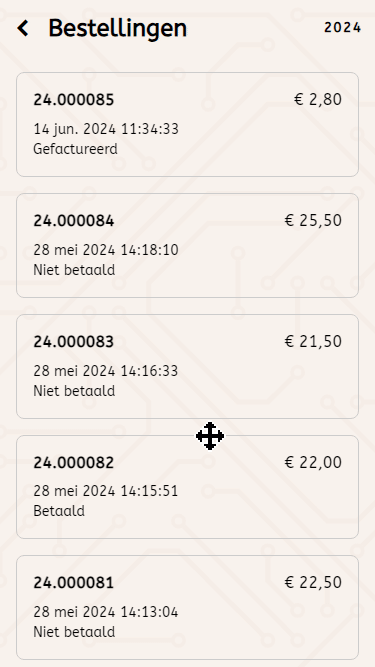
Task: Click the Bestellingen page title
Action: pos(118,29)
